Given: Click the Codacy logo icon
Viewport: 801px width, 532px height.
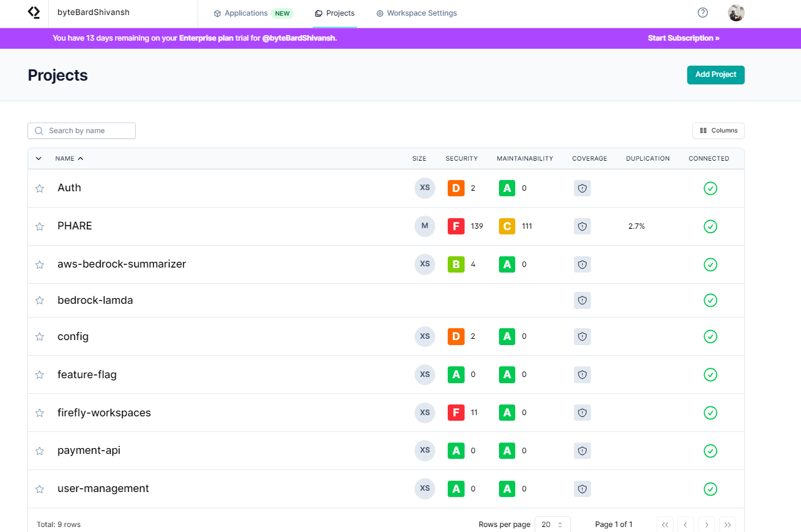Looking at the screenshot, I should pos(34,13).
